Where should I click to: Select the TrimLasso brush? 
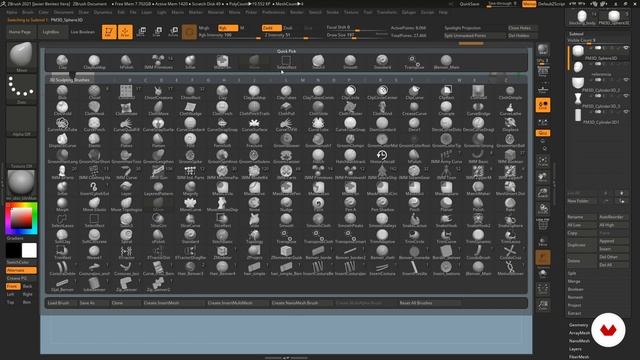point(510,236)
